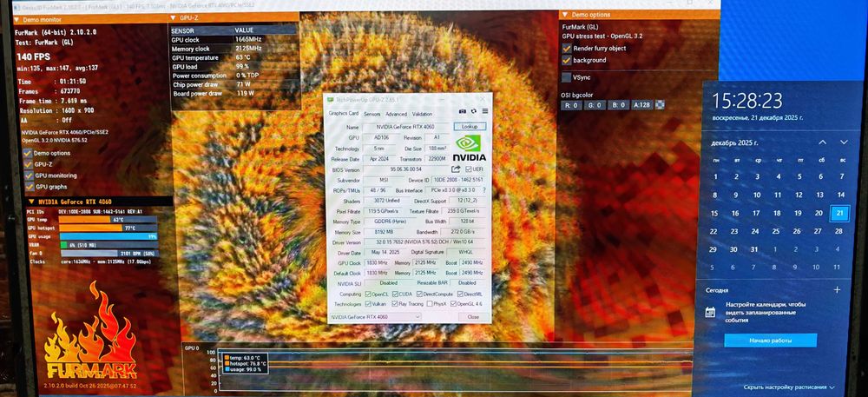This screenshot has width=868, height=397.
Task: Select December 21 in the calendar
Action: (839, 213)
